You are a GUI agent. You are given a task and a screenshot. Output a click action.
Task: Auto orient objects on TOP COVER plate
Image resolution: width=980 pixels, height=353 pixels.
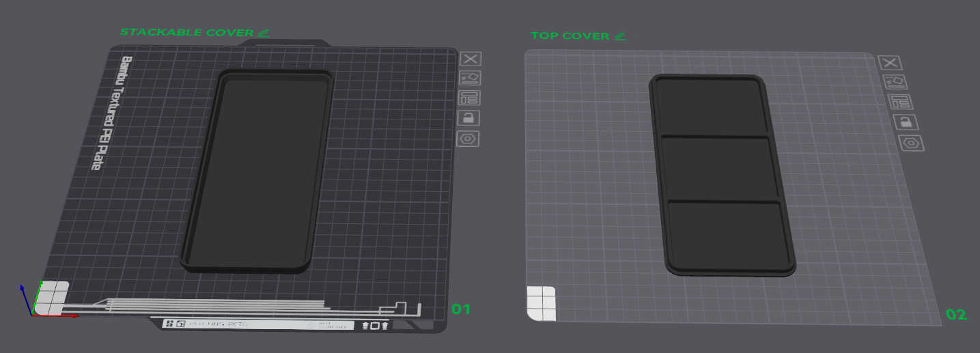pos(895,82)
